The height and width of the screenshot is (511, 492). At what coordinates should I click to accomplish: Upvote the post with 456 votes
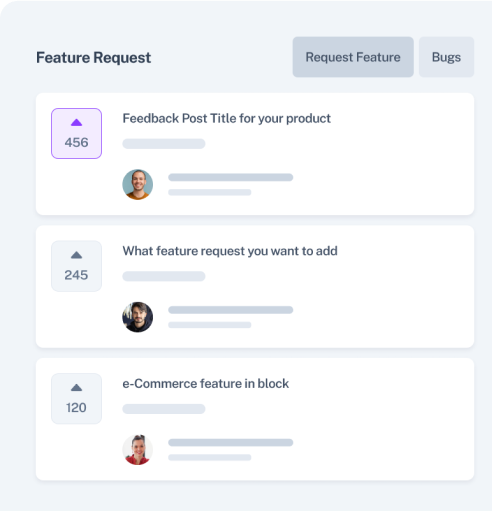(76, 133)
